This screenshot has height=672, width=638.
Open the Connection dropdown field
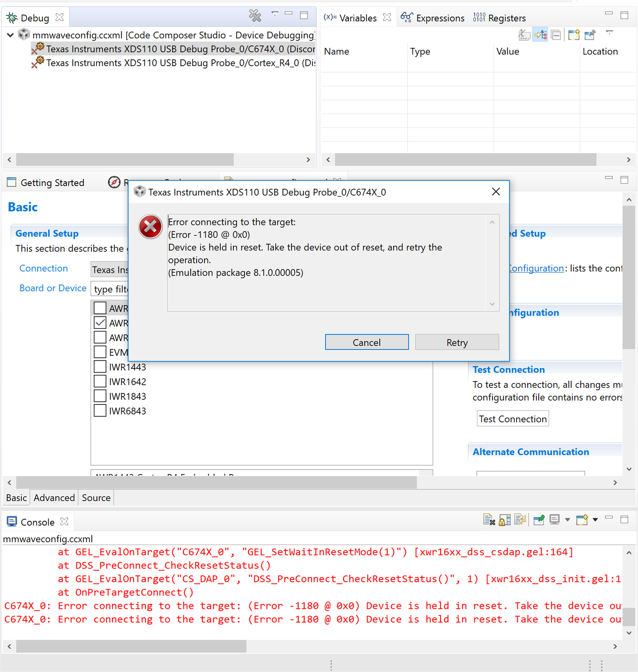click(x=110, y=270)
